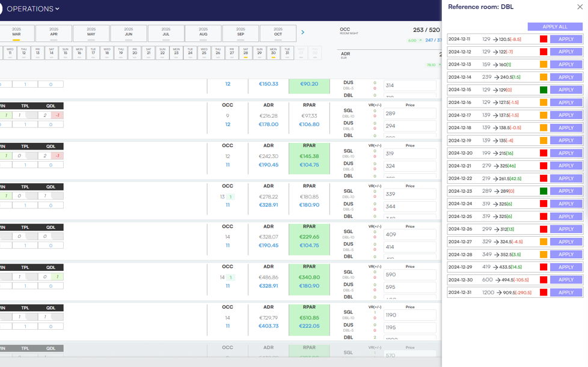Apply the 2024-12-23 price suggestion

pyautogui.click(x=566, y=191)
